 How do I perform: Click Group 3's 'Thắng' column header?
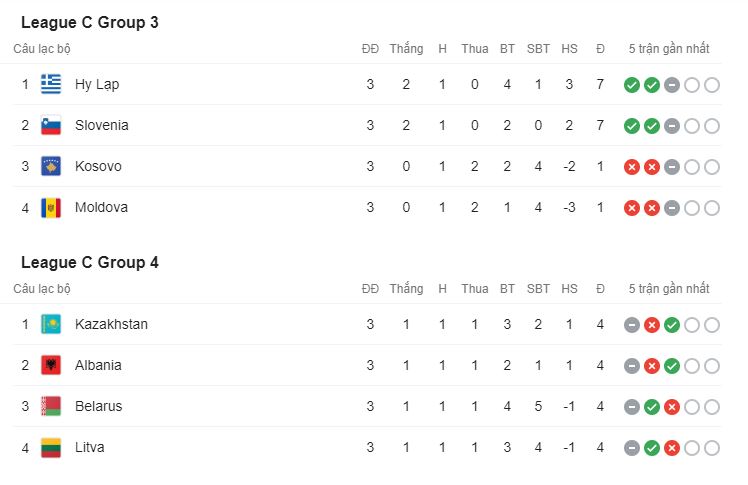406,49
